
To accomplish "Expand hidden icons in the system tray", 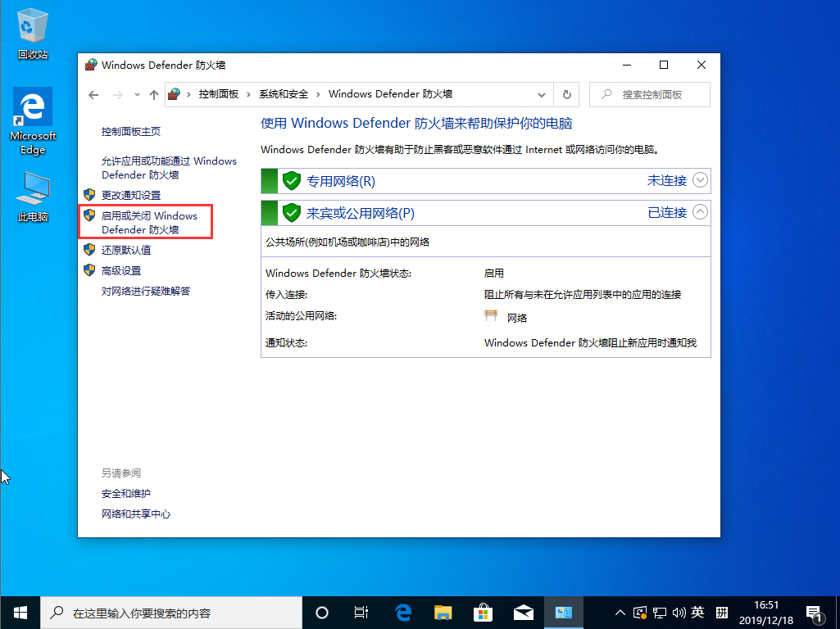I will click(x=620, y=612).
